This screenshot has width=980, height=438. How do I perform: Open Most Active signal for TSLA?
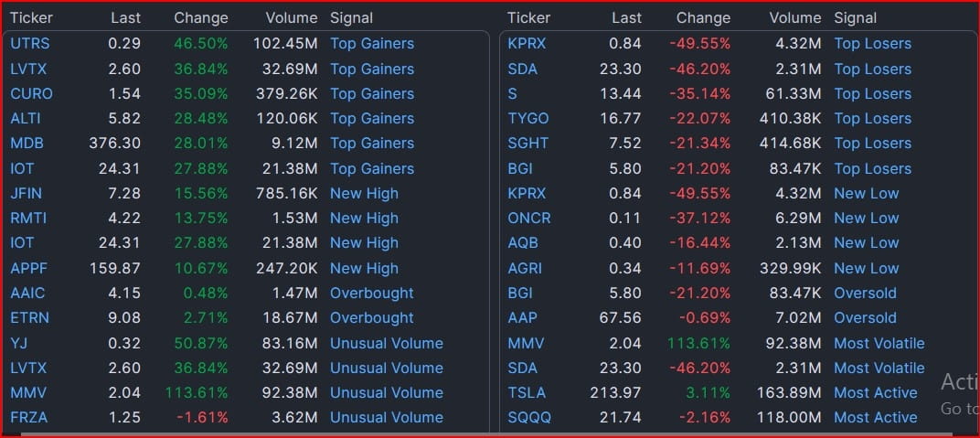pos(875,392)
